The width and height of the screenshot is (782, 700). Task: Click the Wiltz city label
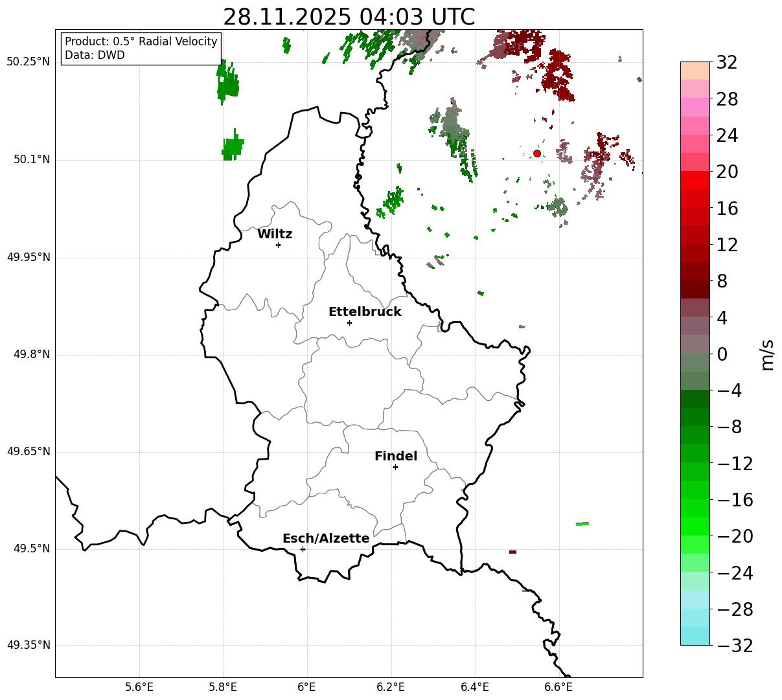(x=275, y=234)
